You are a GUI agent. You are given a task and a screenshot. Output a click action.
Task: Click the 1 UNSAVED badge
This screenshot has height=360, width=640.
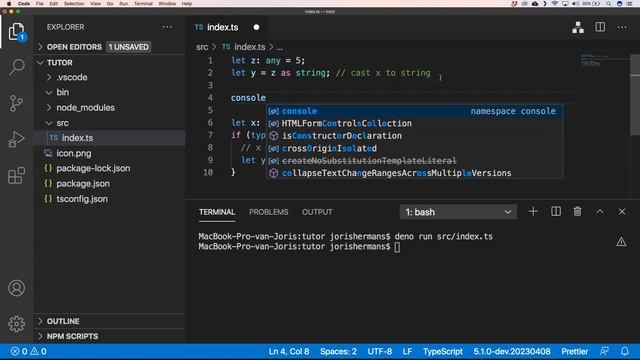coord(129,47)
